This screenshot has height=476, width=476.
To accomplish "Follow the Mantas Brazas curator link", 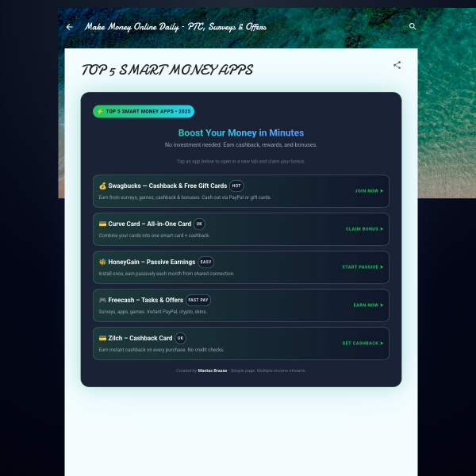I will [213, 370].
